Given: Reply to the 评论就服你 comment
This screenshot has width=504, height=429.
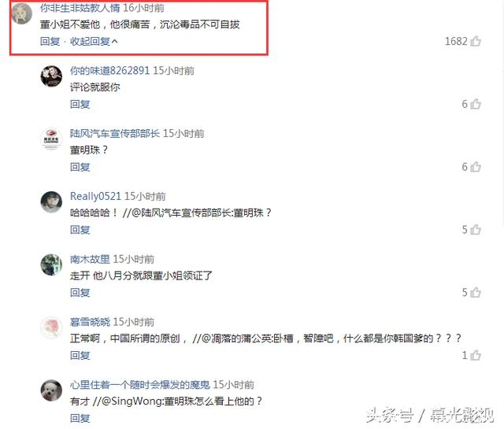Looking at the screenshot, I should point(80,104).
